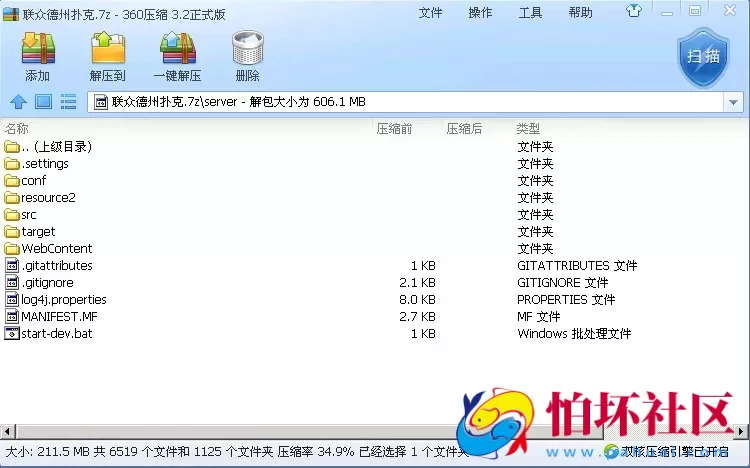Click the WebContent folder icon
The height and width of the screenshot is (468, 750).
(x=12, y=249)
